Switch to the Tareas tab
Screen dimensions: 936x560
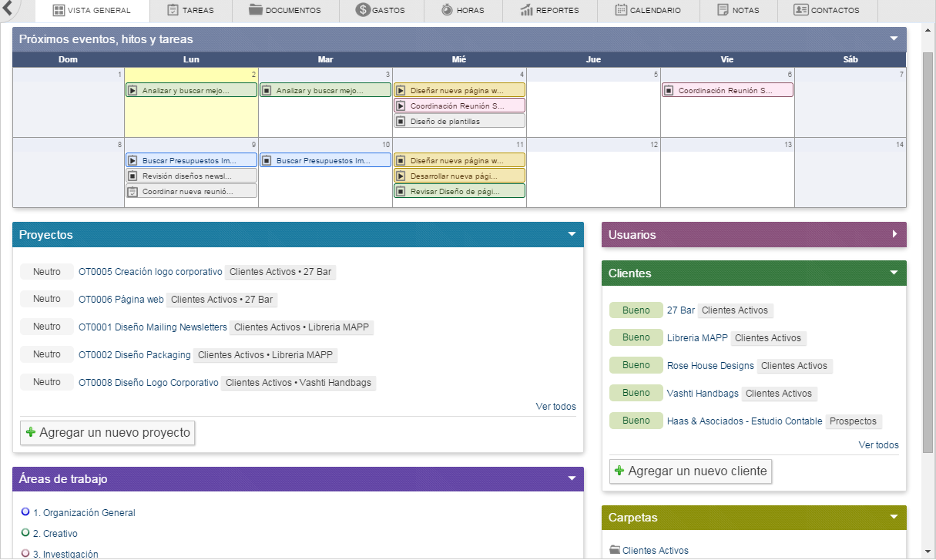pos(190,11)
